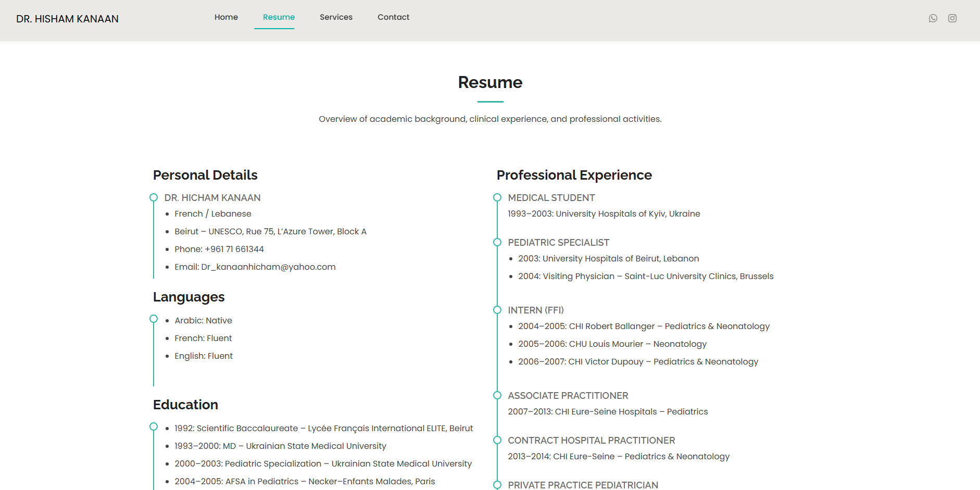Go to the Home page

tap(226, 17)
